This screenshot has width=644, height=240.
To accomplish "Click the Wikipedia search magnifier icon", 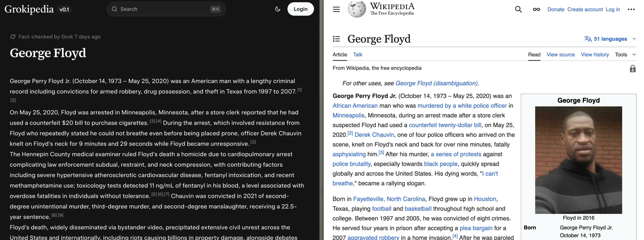I will [x=518, y=9].
